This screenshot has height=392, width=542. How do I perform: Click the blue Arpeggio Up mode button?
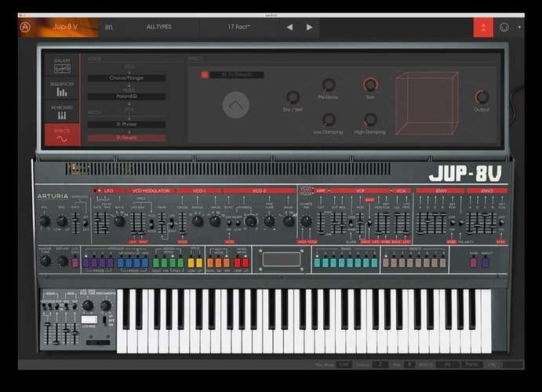click(121, 263)
